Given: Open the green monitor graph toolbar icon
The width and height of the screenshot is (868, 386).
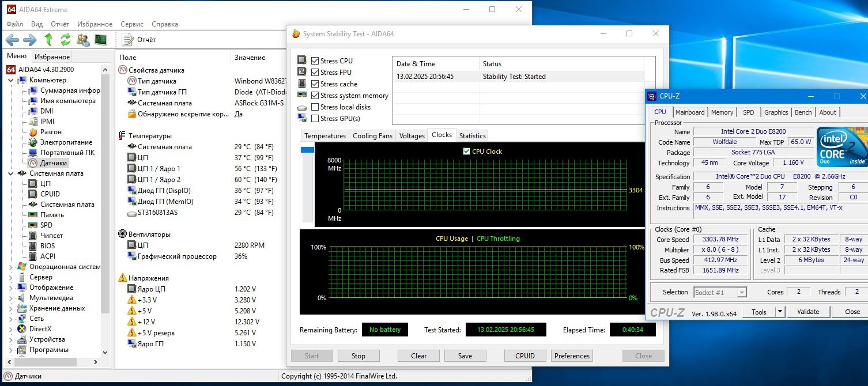Looking at the screenshot, I should coord(101,40).
